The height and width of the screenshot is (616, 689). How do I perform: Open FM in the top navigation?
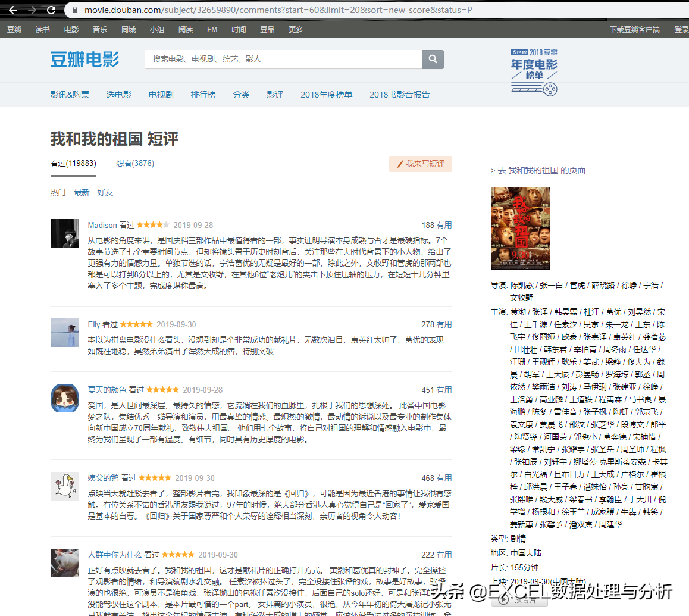[x=212, y=29]
